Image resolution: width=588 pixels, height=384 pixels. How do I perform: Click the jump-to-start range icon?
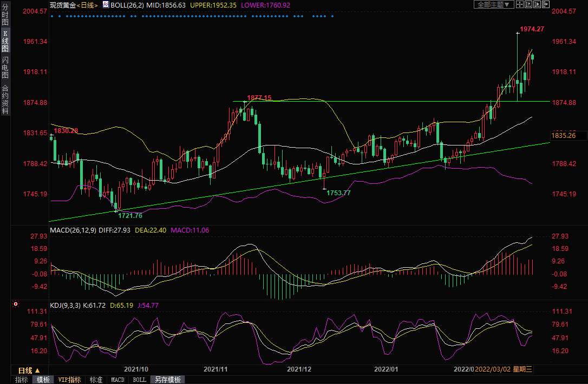click(x=528, y=4)
